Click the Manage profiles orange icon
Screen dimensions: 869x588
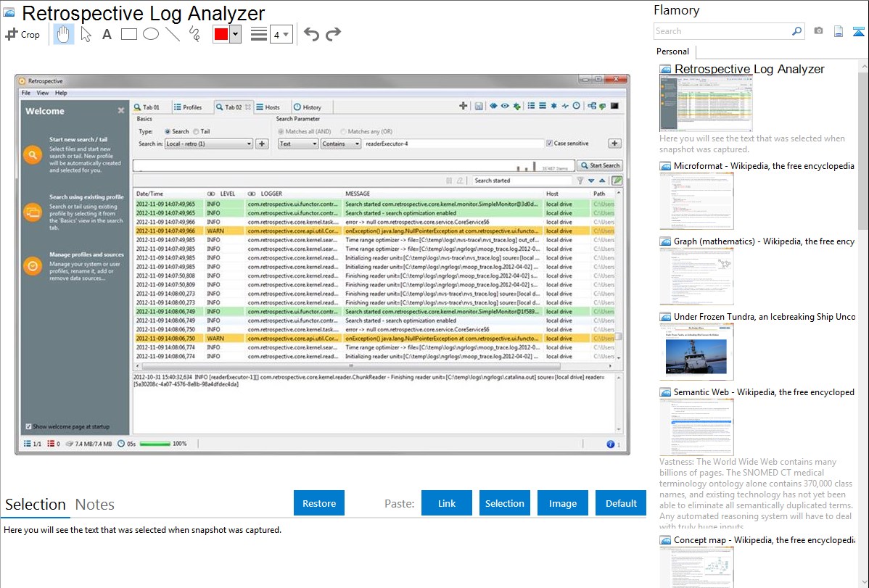click(x=33, y=266)
